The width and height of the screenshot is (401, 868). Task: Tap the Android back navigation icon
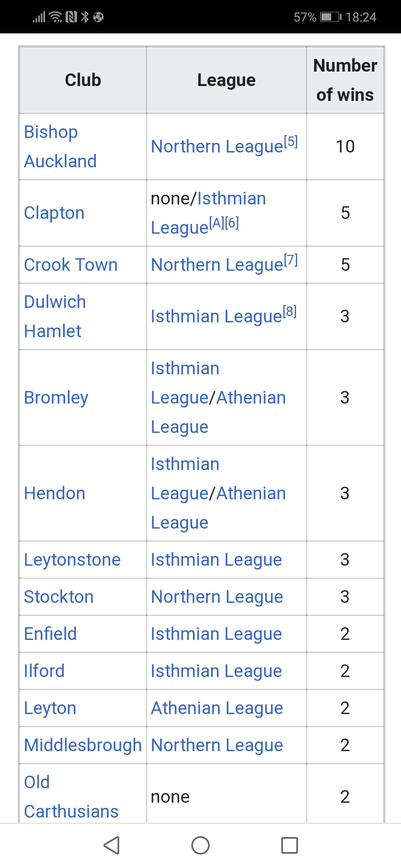(111, 845)
